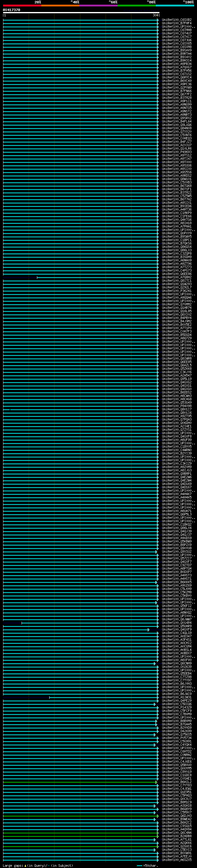Select the UniRef100_Q4QJ39 label
Screen dimensions: 197x868
(177, 531)
